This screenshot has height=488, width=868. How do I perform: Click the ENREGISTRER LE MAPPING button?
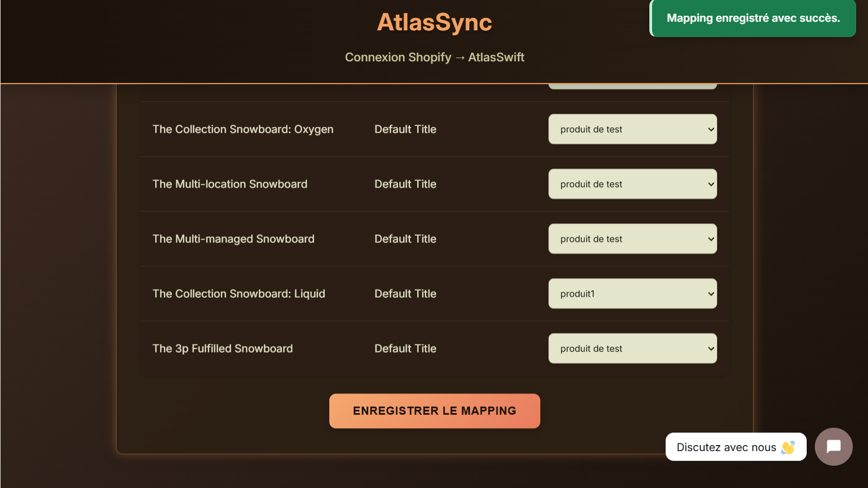point(435,411)
